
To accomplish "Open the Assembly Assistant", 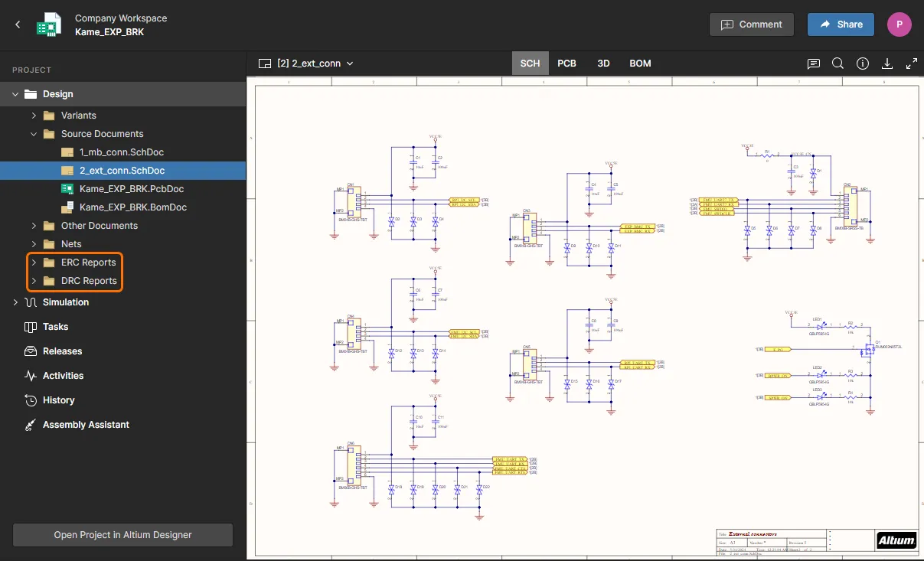I will [84, 424].
